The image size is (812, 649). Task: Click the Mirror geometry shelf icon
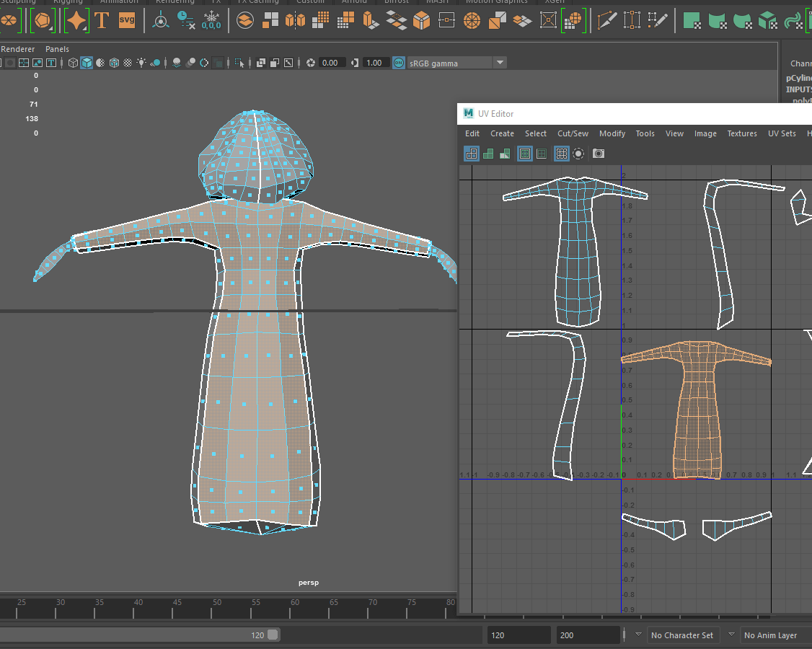tap(295, 21)
